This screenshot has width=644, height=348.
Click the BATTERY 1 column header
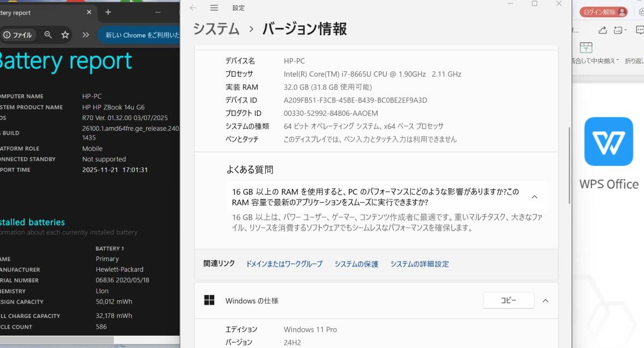[x=109, y=249]
